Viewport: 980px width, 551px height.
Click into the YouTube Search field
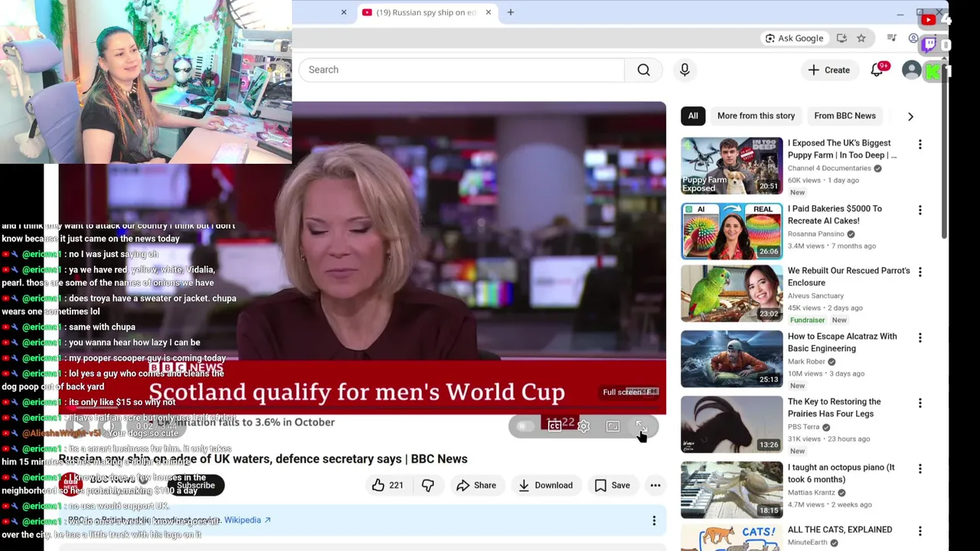click(x=462, y=70)
